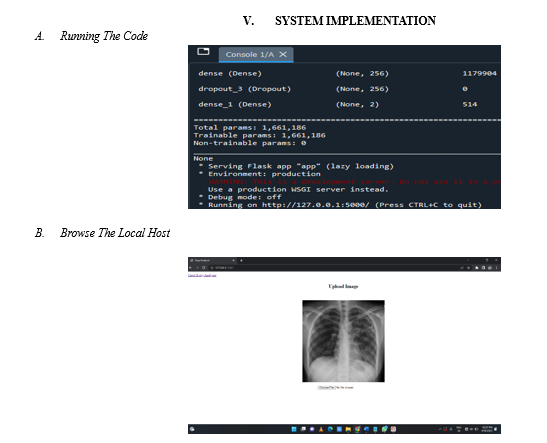
Task: Open the browser extensions puzzle icon
Action: (x=477, y=268)
